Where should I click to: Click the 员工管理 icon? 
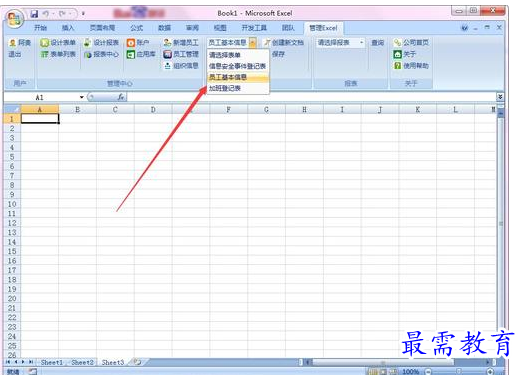pyautogui.click(x=167, y=54)
